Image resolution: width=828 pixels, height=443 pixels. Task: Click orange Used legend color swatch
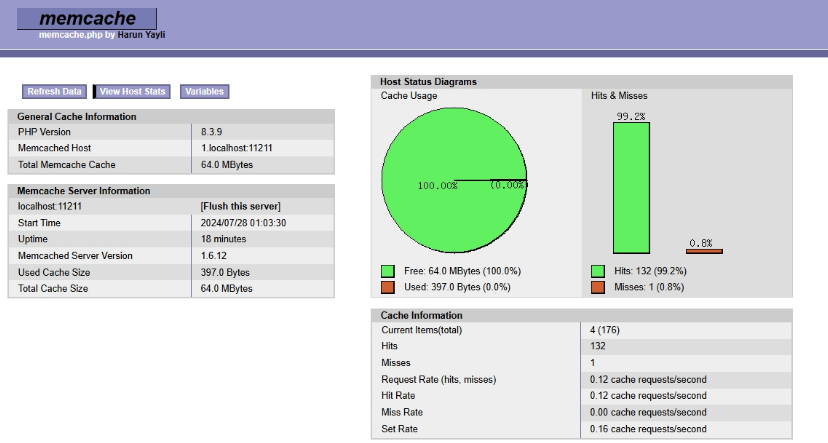pos(388,287)
